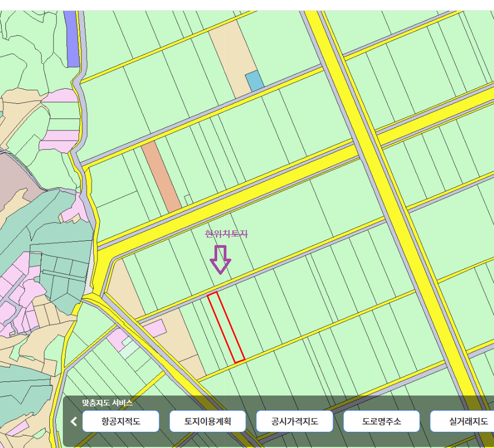Switch to 공시가격지도 view
This screenshot has height=448, width=494.
(x=295, y=421)
